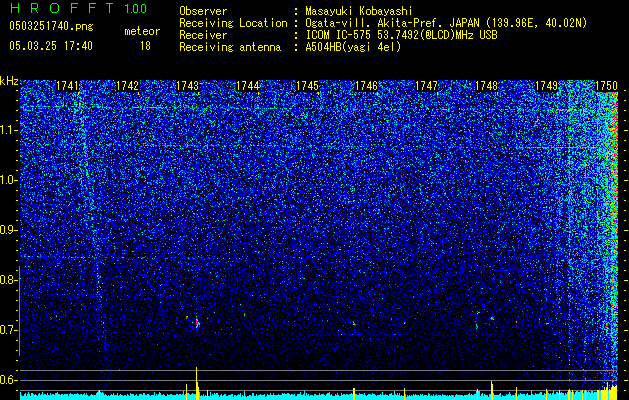Click the Receiving Location label
Viewport: 629px width, 400px height.
[233, 24]
